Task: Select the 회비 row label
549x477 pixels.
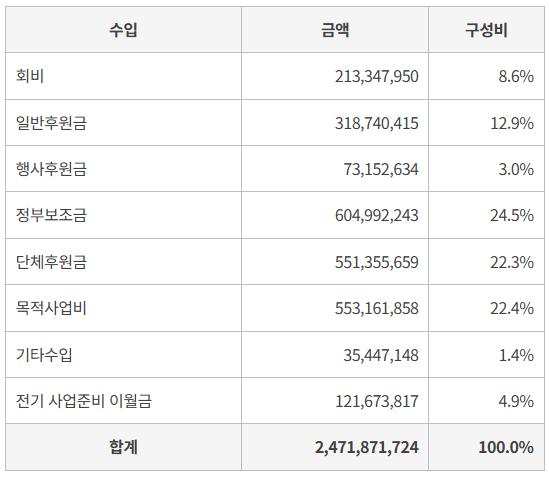Action: point(30,76)
